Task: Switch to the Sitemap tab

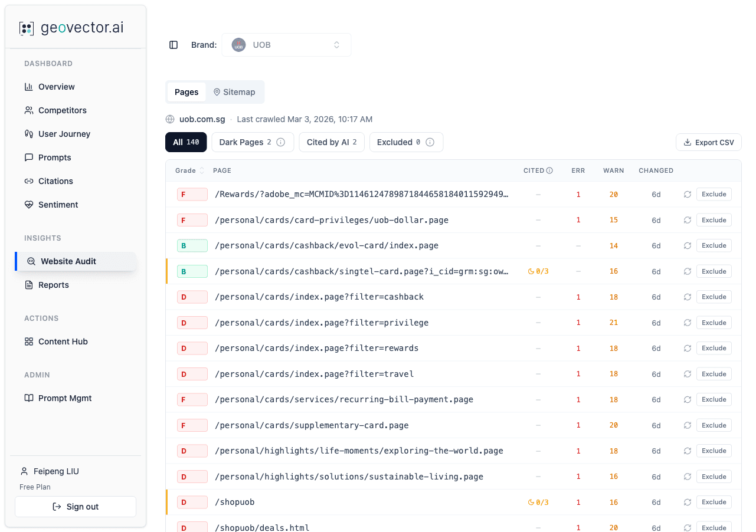Action: [234, 92]
